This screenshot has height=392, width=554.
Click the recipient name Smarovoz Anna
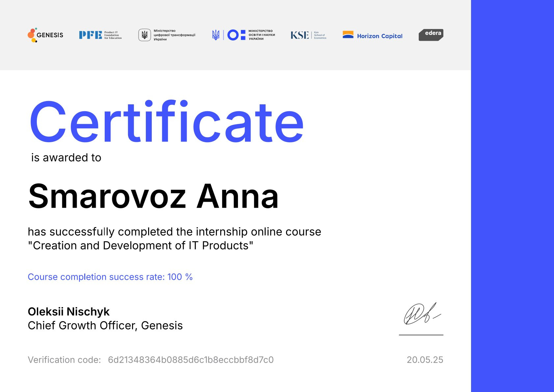[x=153, y=196]
